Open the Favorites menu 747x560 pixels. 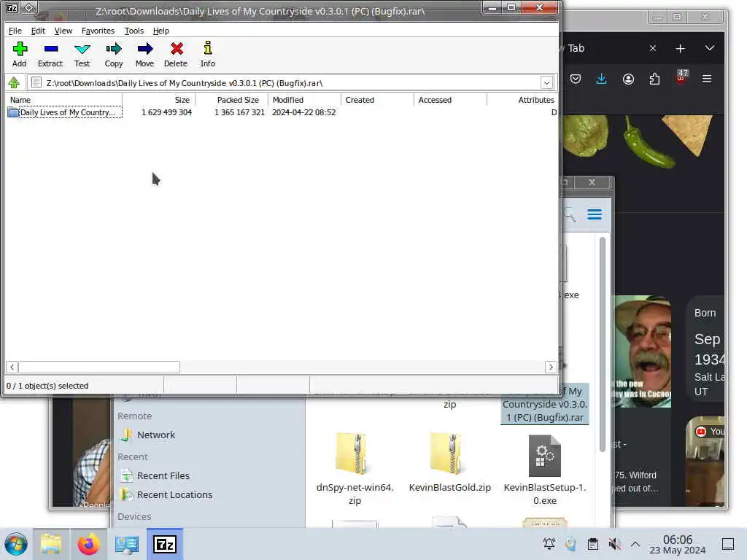click(98, 31)
